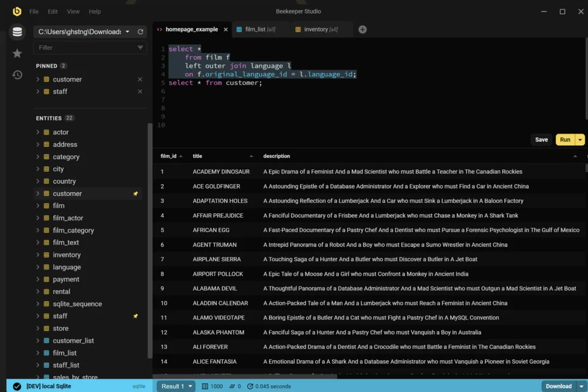Screen dimensions: 588x392
Task: Open the saved queries star icon
Action: point(17,53)
